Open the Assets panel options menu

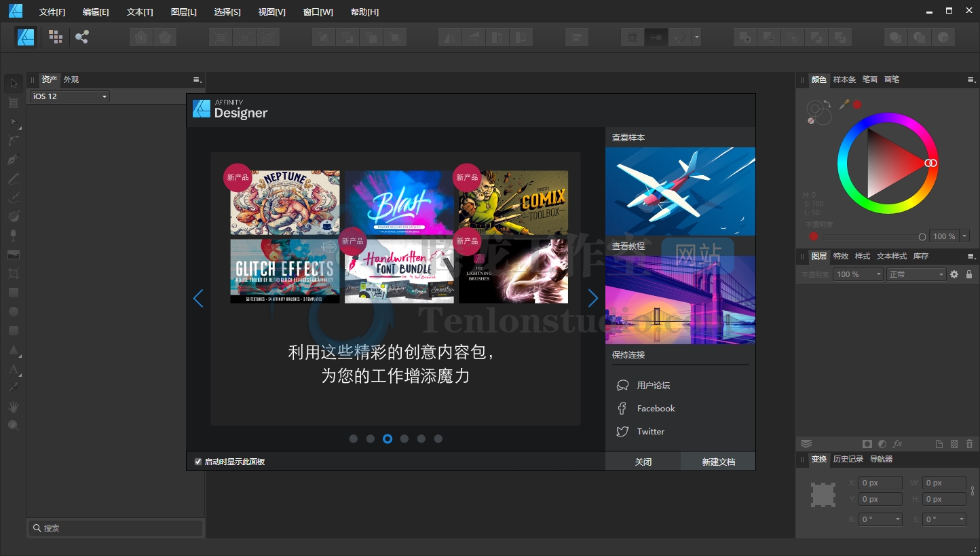coord(197,79)
